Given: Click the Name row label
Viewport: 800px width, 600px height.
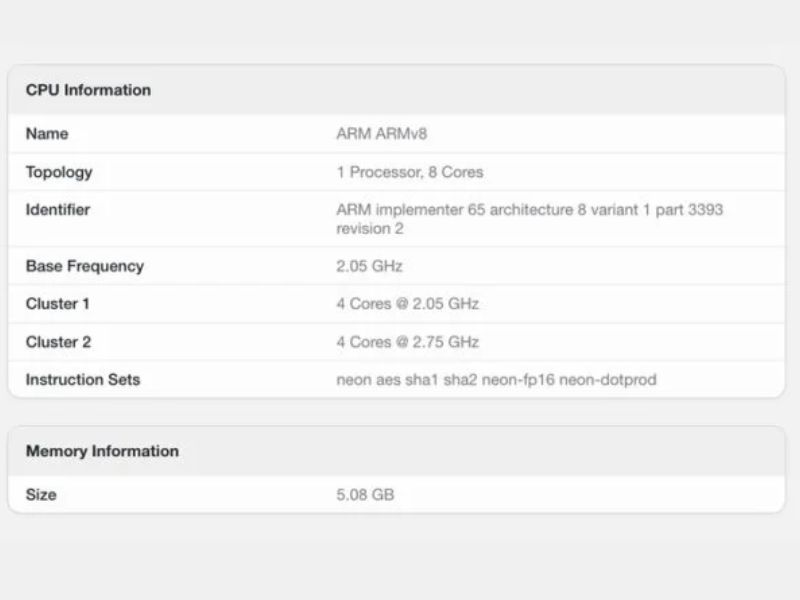Looking at the screenshot, I should click(x=49, y=133).
